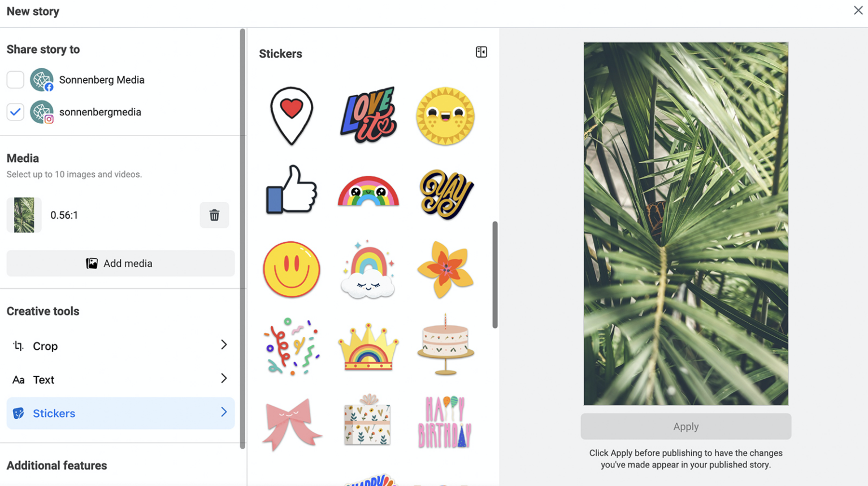This screenshot has height=486, width=868.
Task: Expand the Stickers chevron arrow
Action: (224, 413)
